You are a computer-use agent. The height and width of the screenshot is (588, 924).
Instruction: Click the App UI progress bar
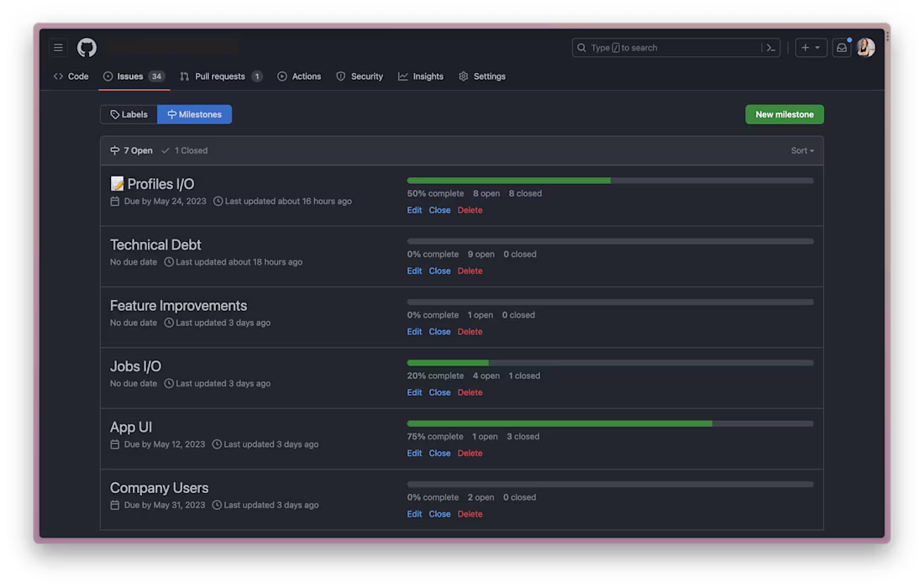[610, 423]
